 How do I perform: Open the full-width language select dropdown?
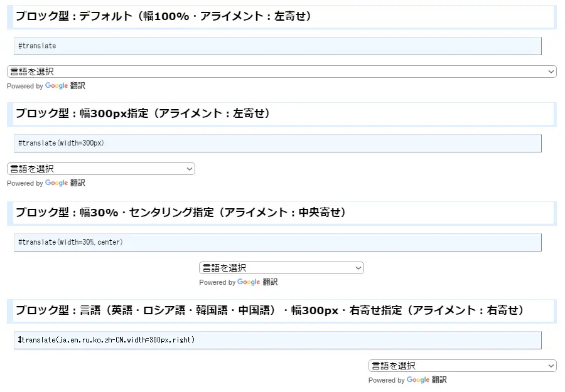[x=282, y=72]
